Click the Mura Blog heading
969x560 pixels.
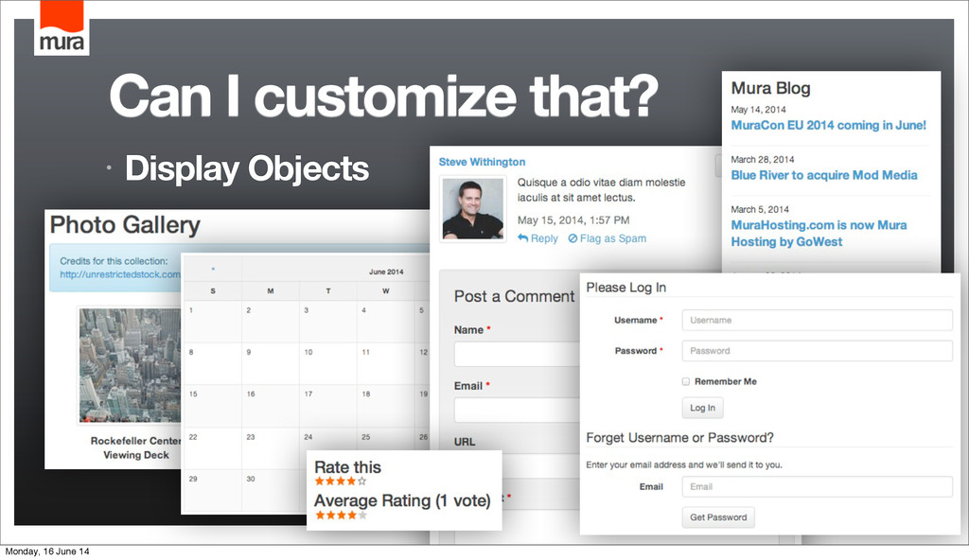[770, 88]
